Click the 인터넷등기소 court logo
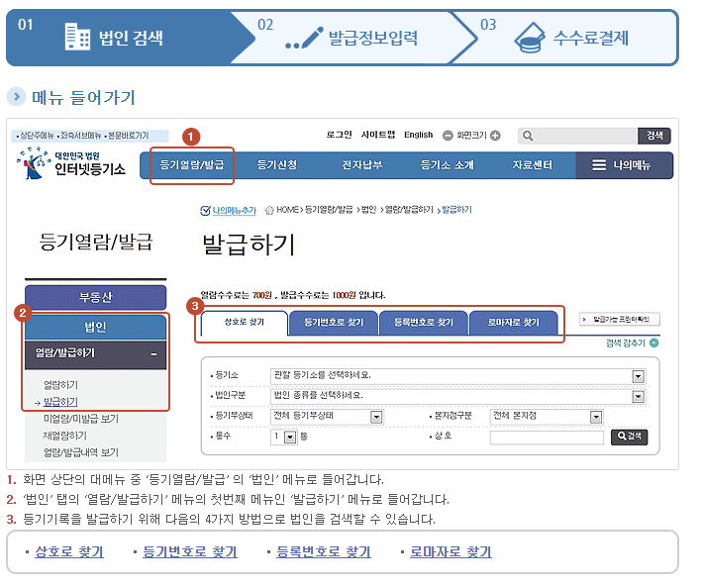Viewport: 701px width, 588px height. tap(71, 163)
